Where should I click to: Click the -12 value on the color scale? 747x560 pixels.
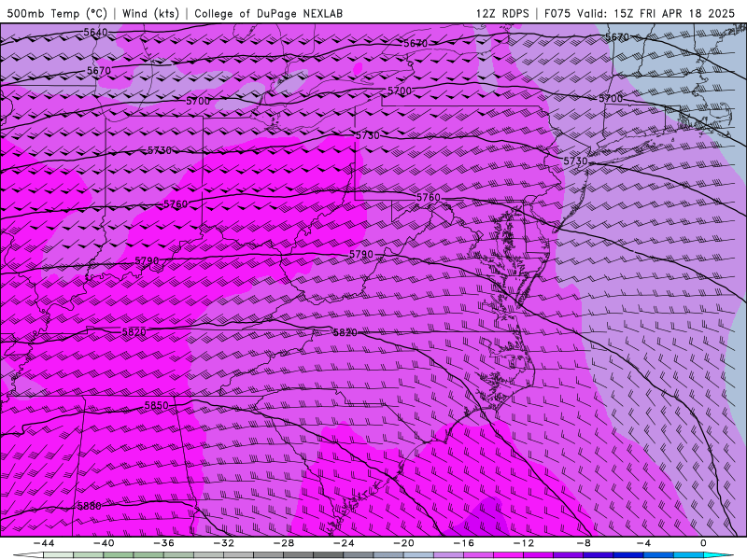coord(524,543)
